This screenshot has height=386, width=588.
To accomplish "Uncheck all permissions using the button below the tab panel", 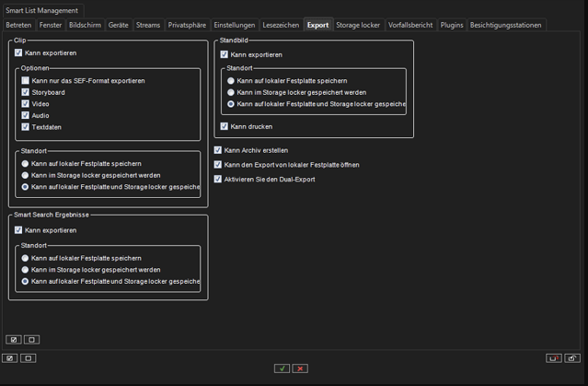I will tap(29, 357).
